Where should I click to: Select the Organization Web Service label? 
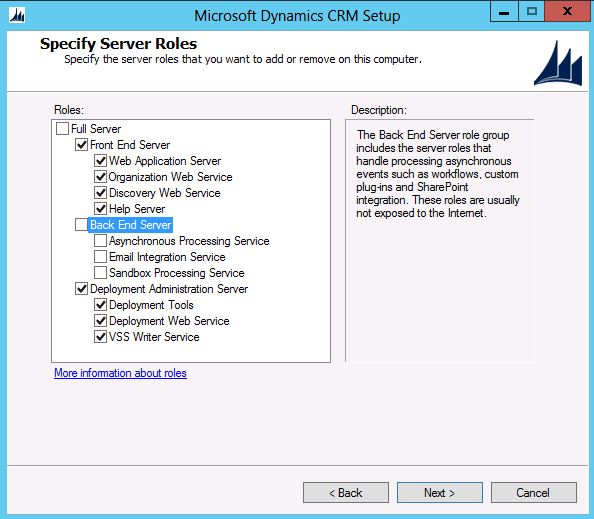click(x=170, y=177)
